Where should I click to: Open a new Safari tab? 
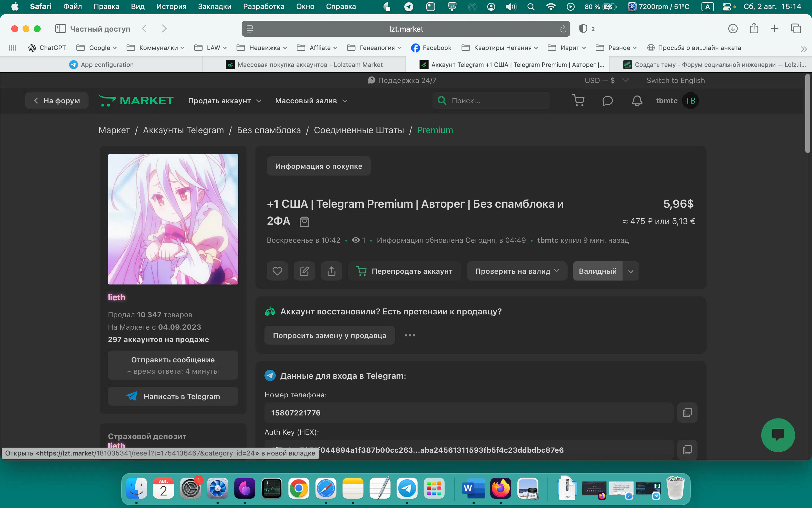(775, 29)
